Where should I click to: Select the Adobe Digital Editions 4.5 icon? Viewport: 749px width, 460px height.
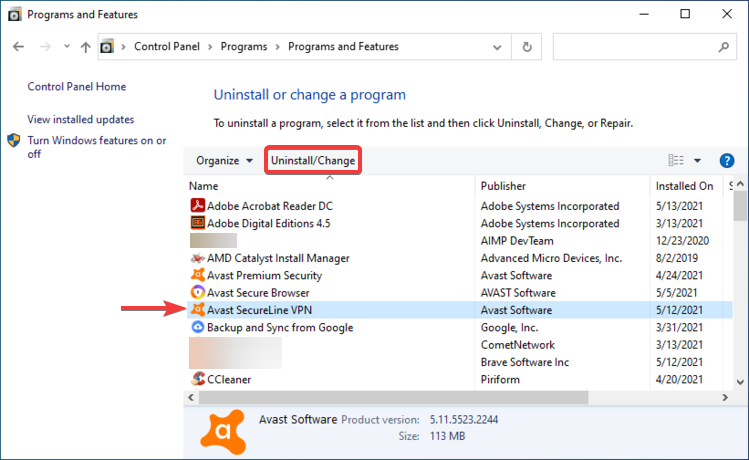coord(197,223)
